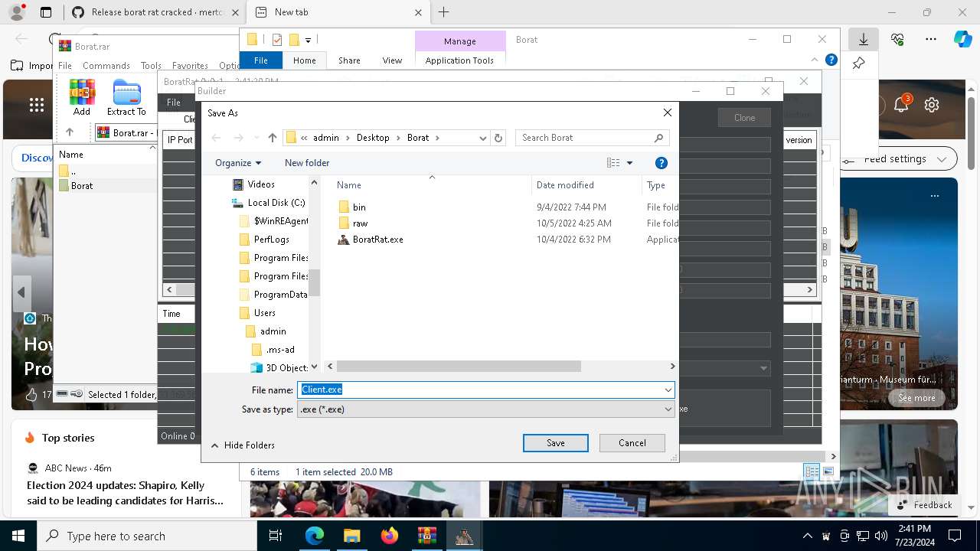Collapse the folder pane with Hide Folders
Screen dimensions: 980x551
tap(243, 445)
